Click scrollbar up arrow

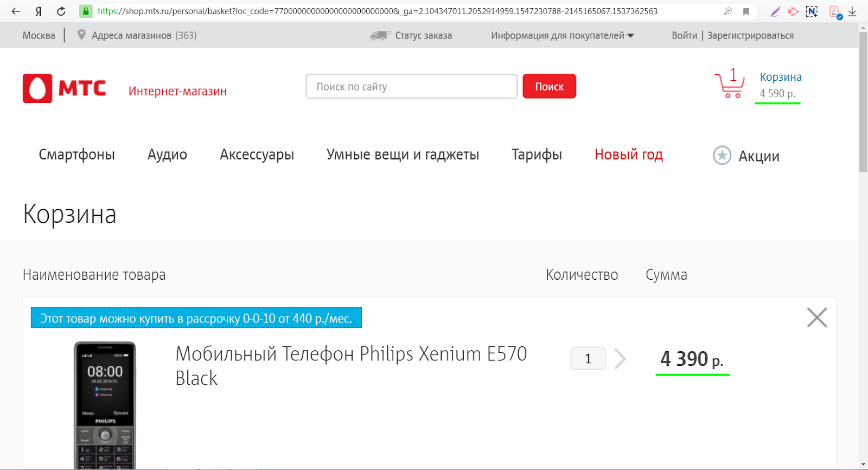(863, 28)
